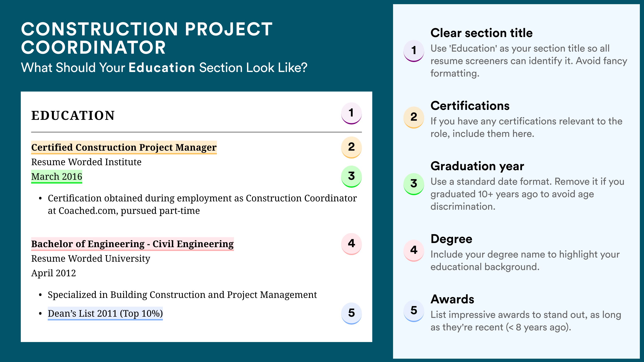Click the number 5 badge beside Awards tip

pos(413,311)
